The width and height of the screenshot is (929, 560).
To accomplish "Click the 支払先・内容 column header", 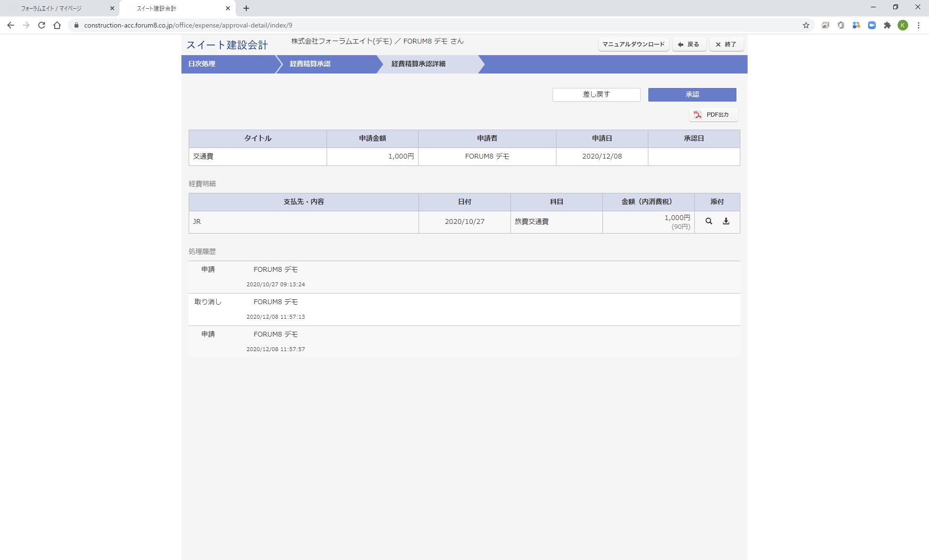I will (x=304, y=202).
